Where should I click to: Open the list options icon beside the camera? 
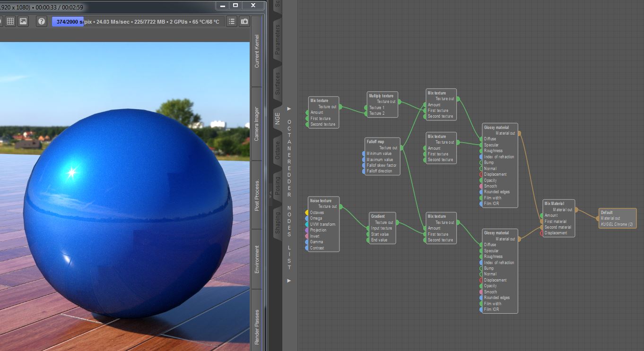232,21
